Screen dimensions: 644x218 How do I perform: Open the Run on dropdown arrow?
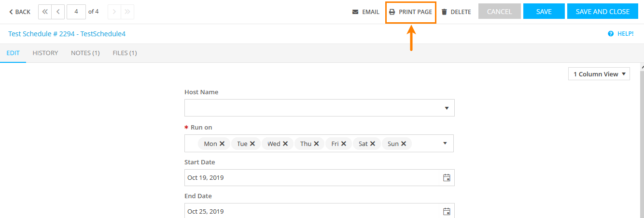click(445, 143)
